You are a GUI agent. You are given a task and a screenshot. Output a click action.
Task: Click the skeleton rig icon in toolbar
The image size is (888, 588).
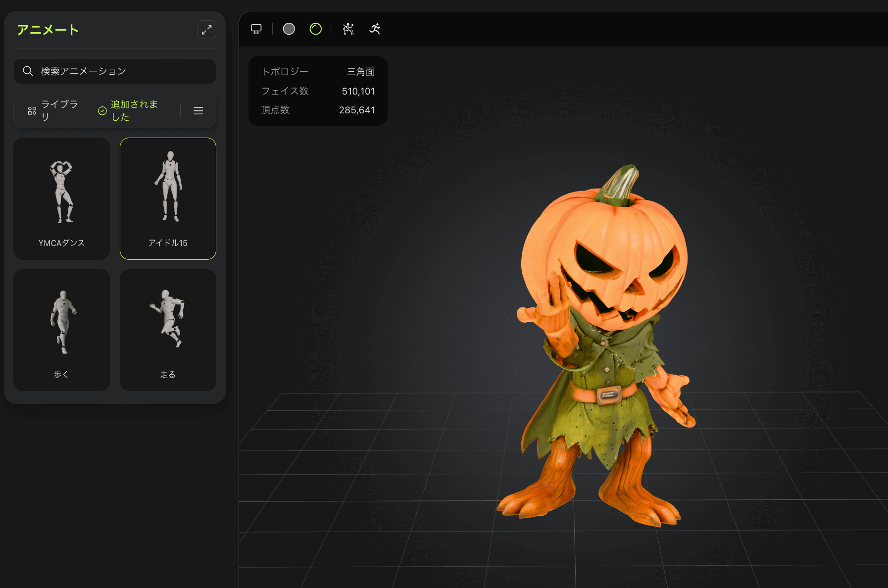348,29
